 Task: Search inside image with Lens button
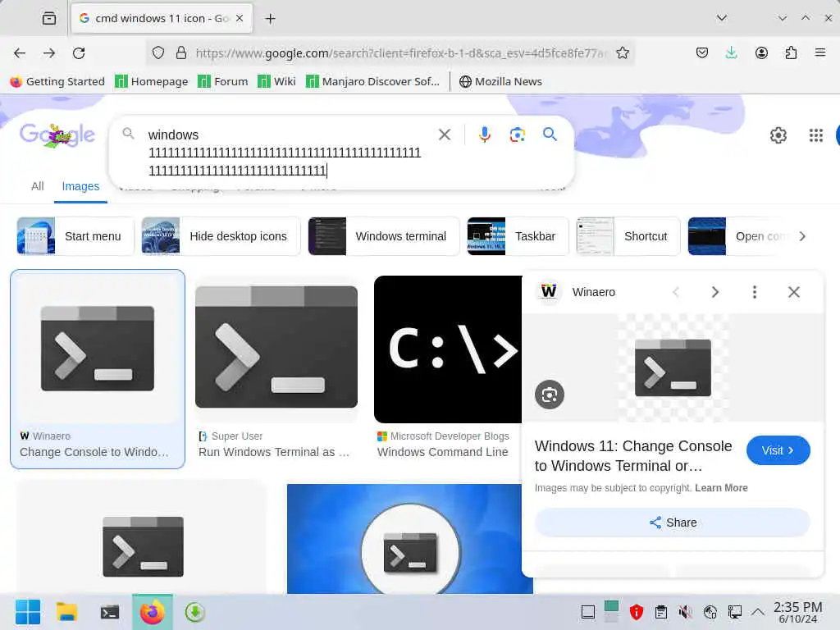point(549,395)
